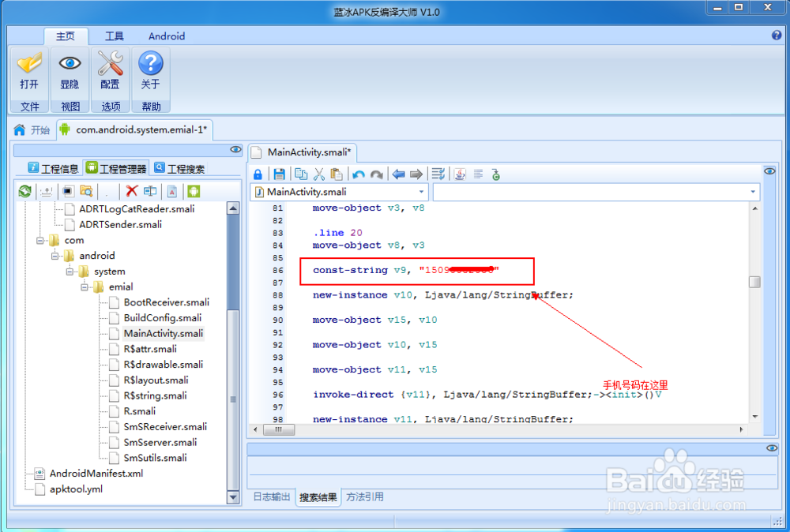Click the rename icon in project toolbar

(150, 191)
